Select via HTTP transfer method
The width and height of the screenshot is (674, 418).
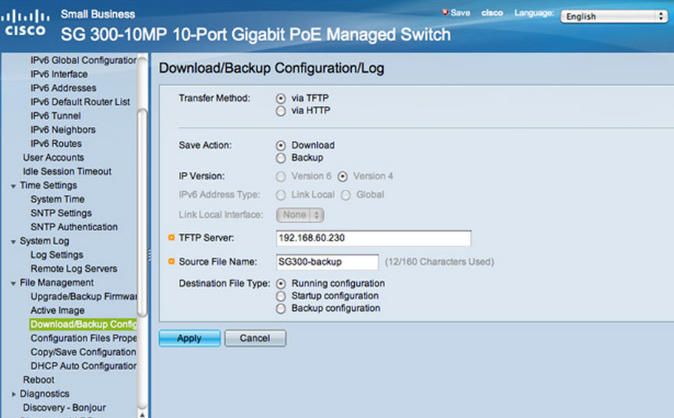coord(281,111)
